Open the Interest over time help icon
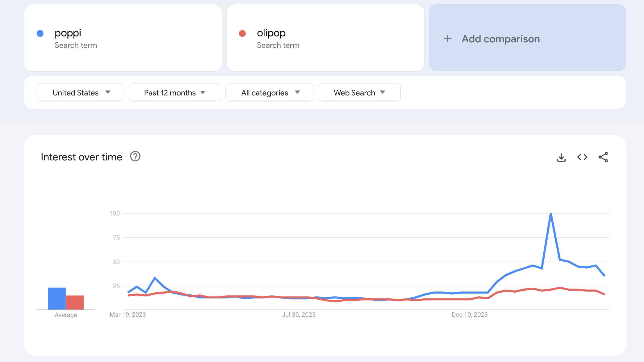Viewport: 644px width, 362px height. (135, 157)
